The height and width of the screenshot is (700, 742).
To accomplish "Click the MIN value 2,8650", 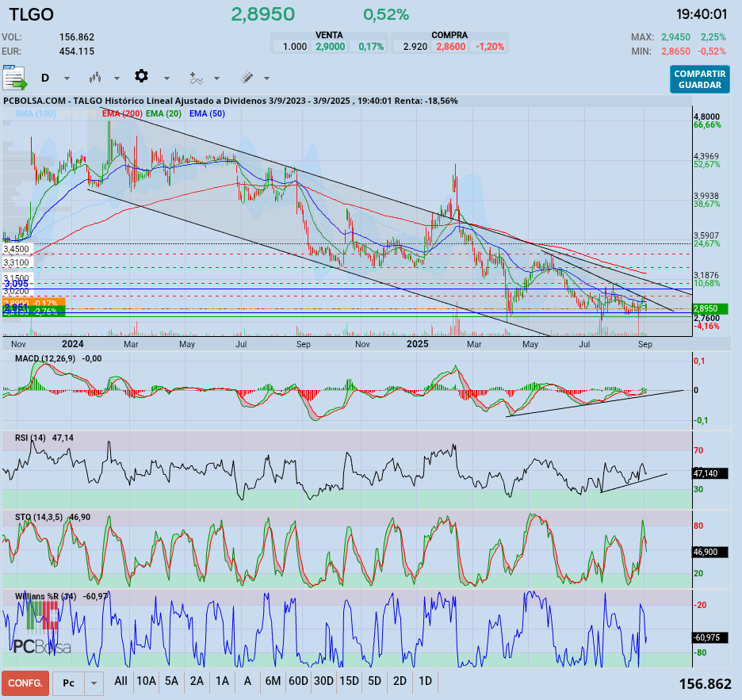I will pos(675,51).
